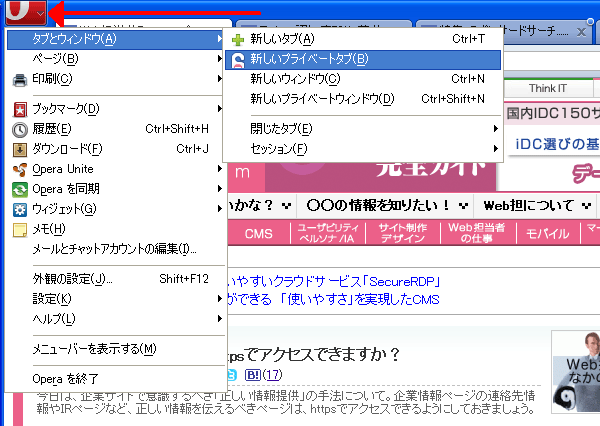The image size is (600, 426).
Task: Click the gear widget icon
Action: 20,209
